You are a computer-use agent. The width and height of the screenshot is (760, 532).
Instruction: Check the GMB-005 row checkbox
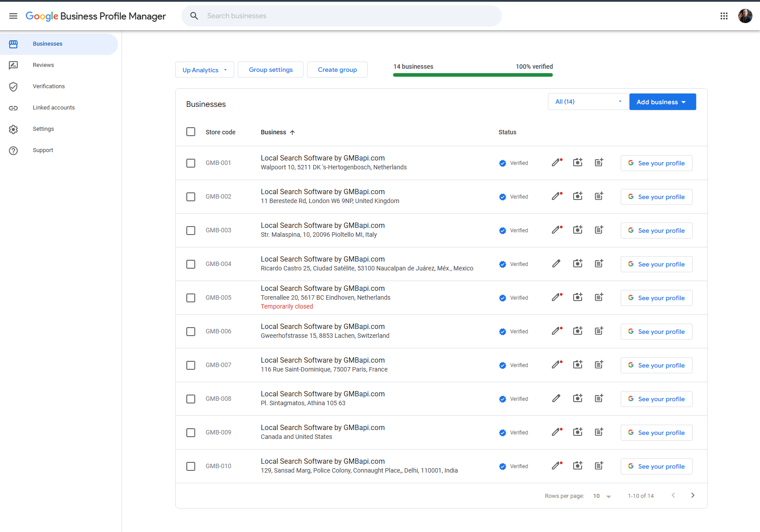pyautogui.click(x=191, y=298)
